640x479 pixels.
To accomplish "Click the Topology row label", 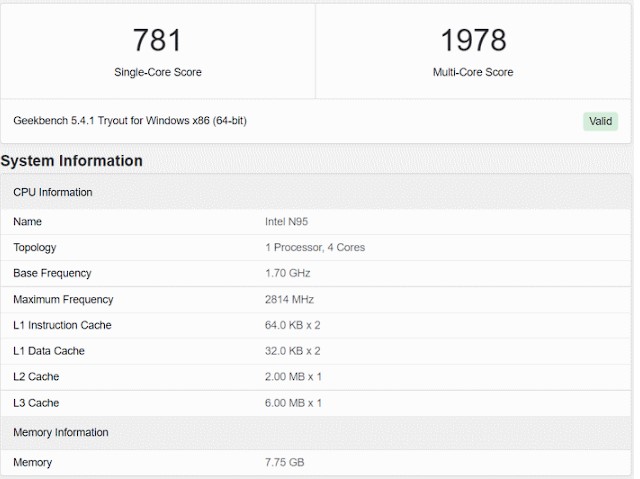I will (x=35, y=247).
